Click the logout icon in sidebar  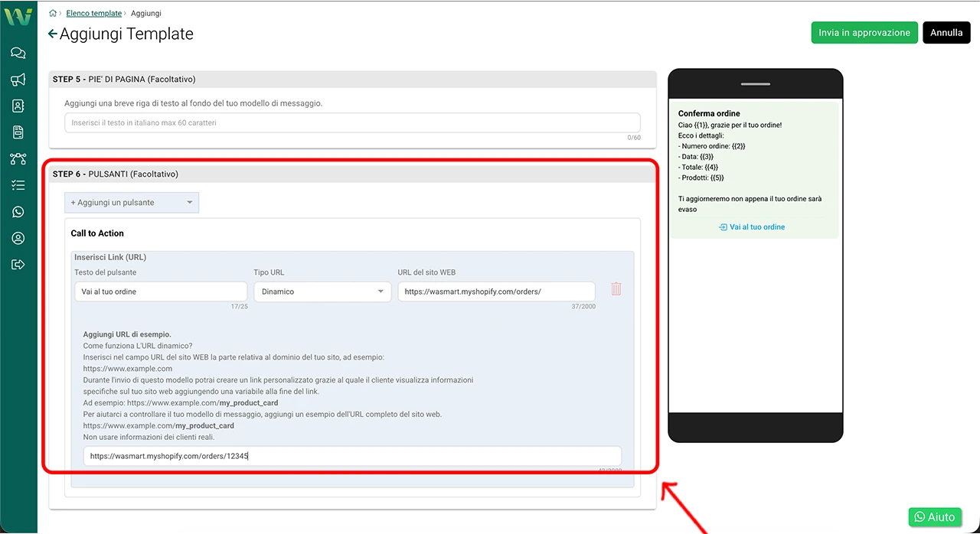18,265
